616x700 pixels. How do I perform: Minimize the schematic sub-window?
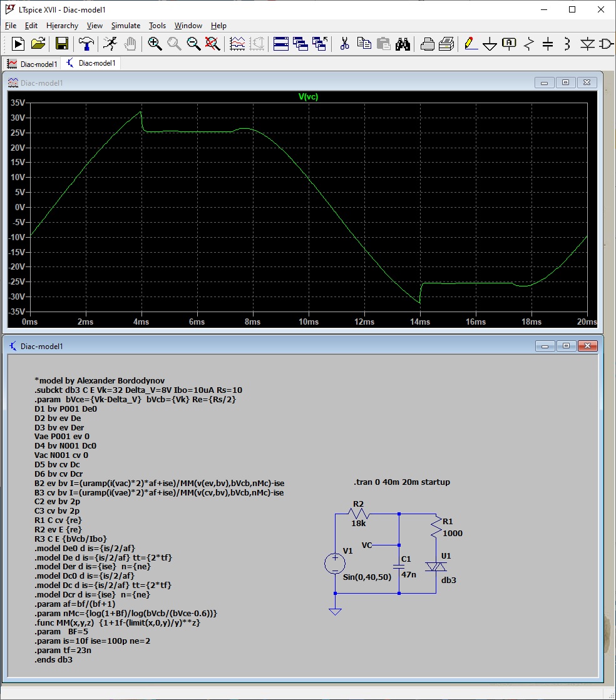click(x=545, y=346)
